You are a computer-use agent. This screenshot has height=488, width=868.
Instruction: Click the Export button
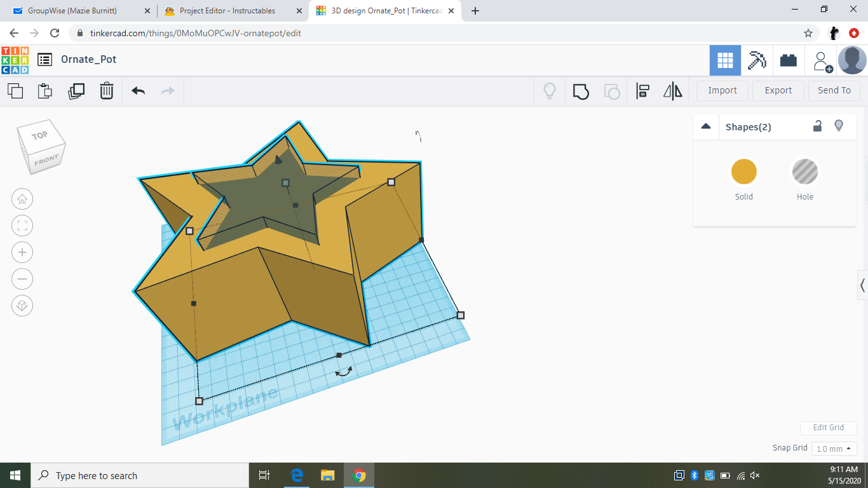pos(778,90)
